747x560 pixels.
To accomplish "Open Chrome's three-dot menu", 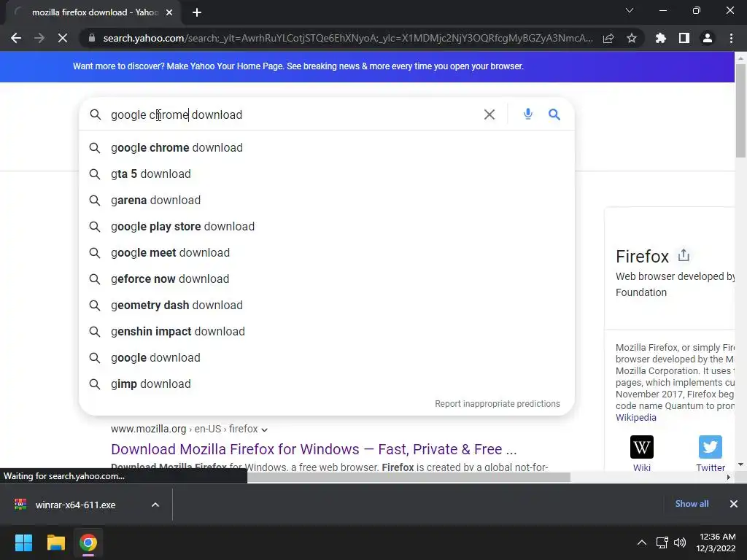I will pyautogui.click(x=731, y=38).
